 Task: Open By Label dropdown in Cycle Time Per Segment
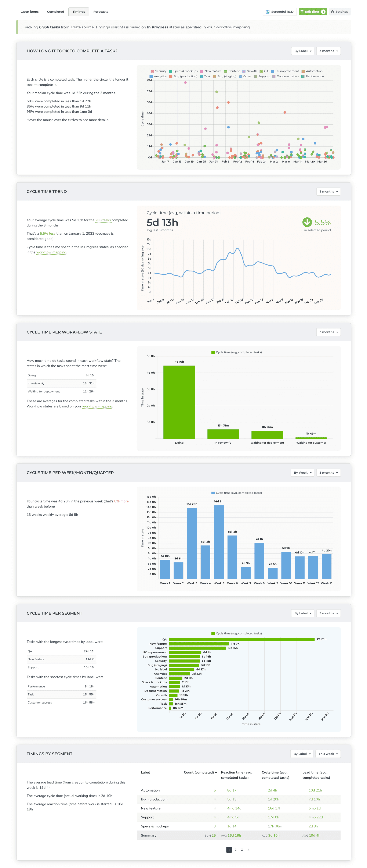coord(303,613)
